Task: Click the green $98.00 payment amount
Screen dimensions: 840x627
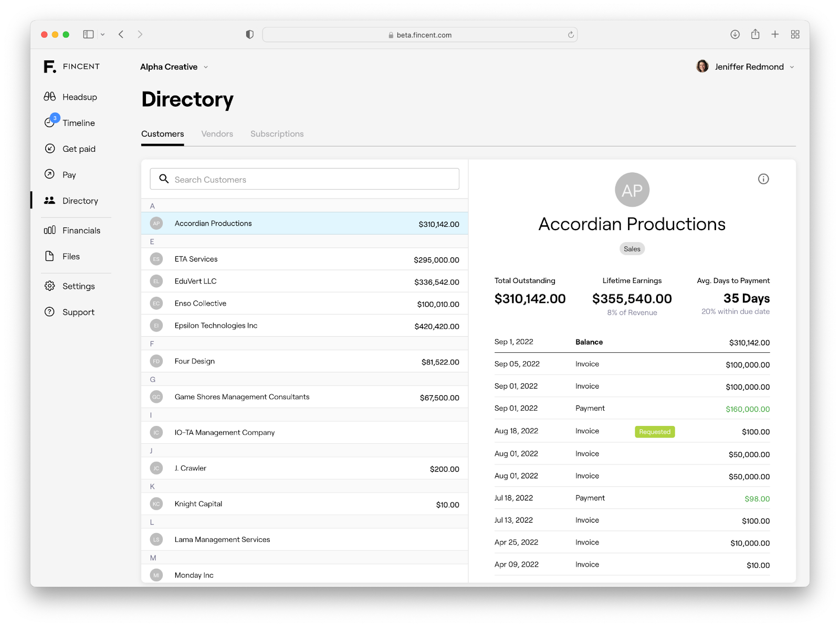Action: [x=757, y=499]
